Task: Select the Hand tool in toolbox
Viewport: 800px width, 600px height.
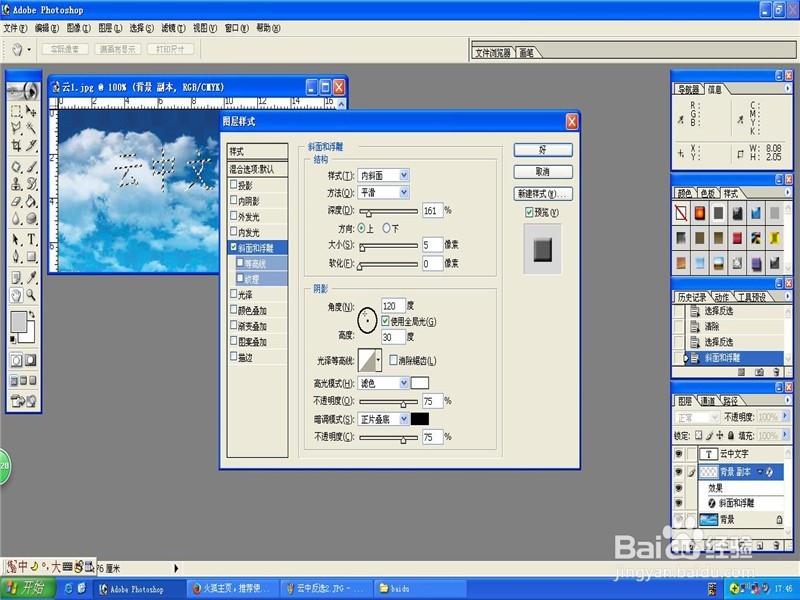Action: [x=16, y=295]
